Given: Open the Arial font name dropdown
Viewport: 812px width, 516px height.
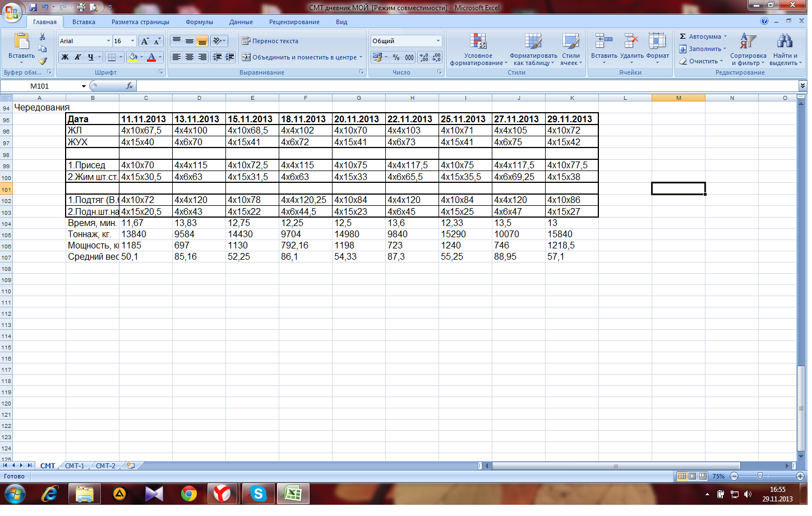Looking at the screenshot, I should [108, 41].
